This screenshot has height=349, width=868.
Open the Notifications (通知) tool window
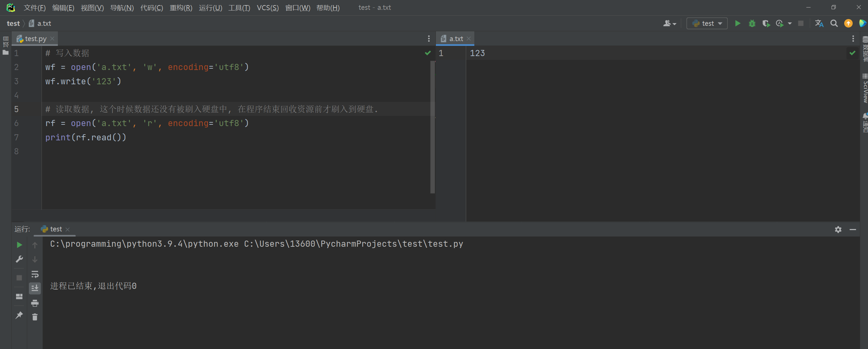coord(865,123)
